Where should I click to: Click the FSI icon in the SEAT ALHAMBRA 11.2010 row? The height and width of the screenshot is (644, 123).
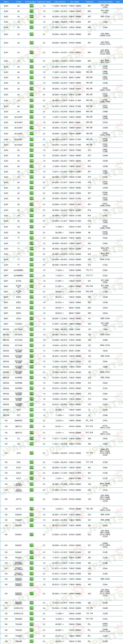click(x=31, y=276)
